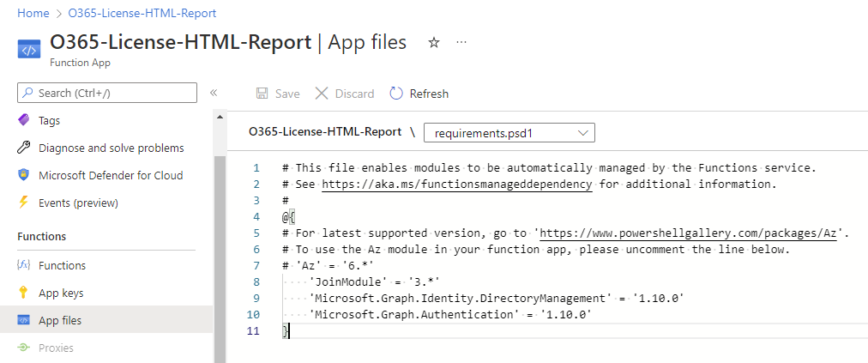This screenshot has height=363, width=868.
Task: Click the Save button label
Action: [287, 94]
